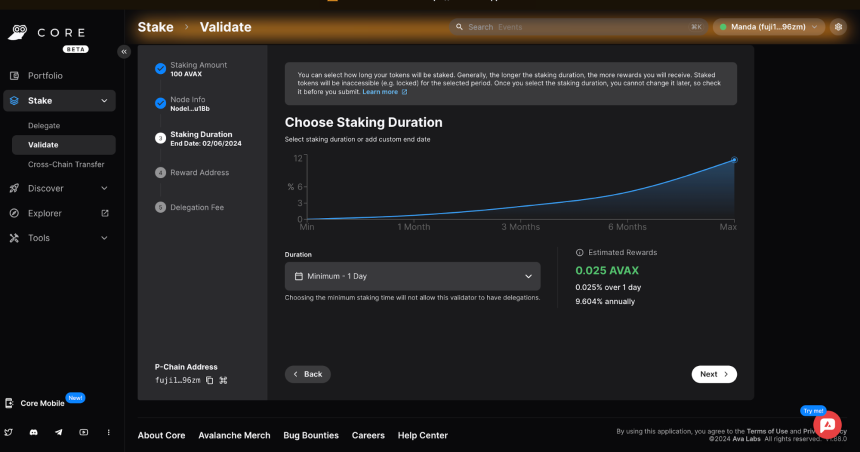Open Discord via the sidebar icon
Screen dimensions: 860x452
point(33,432)
